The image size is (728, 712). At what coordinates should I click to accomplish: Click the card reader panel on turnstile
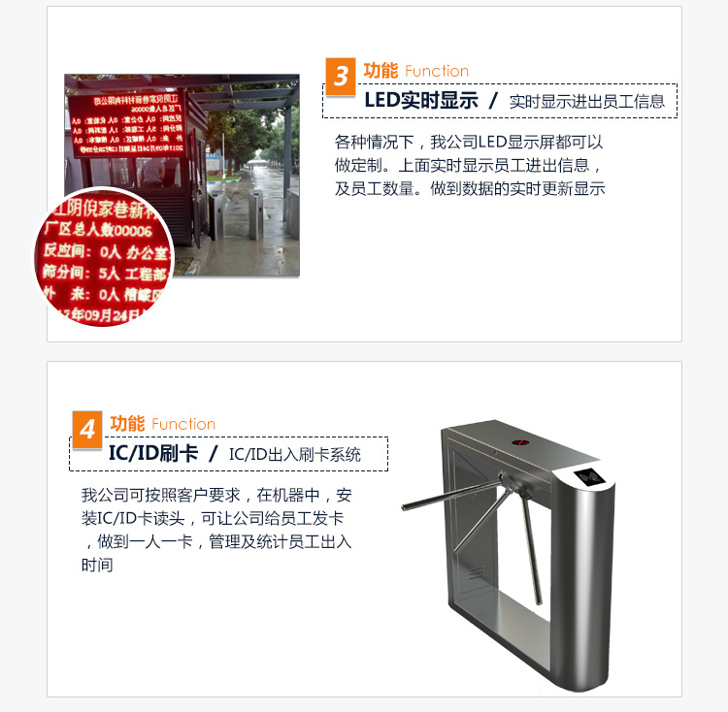pyautogui.click(x=589, y=477)
